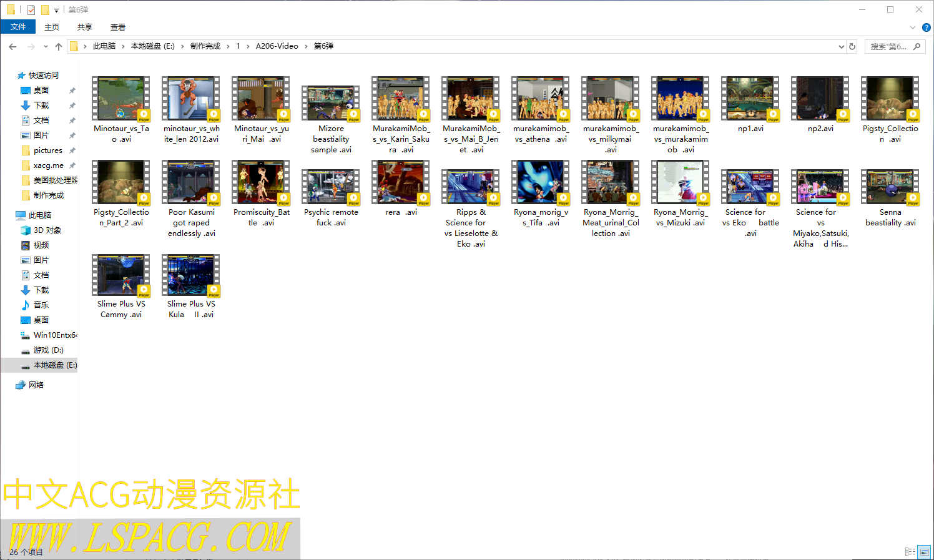Screen dimensions: 934x560
Task: Open the customize quick access toolbar dropdown
Action: 56,10
